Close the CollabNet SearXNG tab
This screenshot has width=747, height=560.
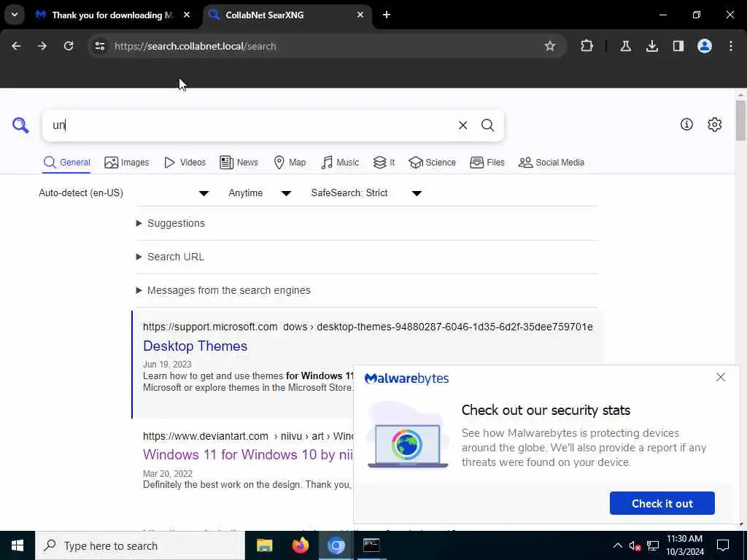point(360,15)
